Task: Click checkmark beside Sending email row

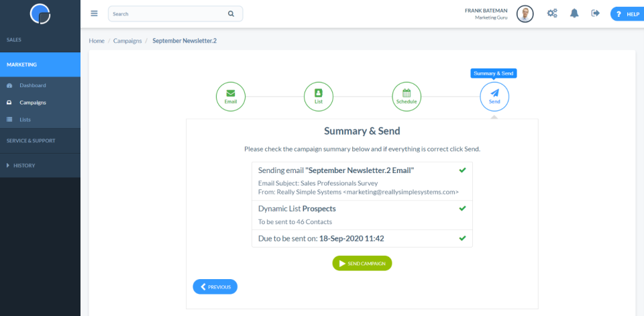Action: (462, 170)
